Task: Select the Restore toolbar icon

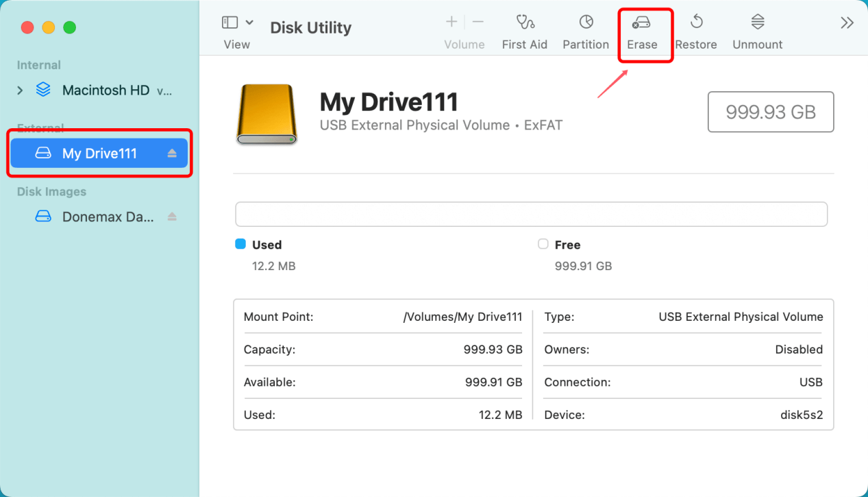Action: 696,23
